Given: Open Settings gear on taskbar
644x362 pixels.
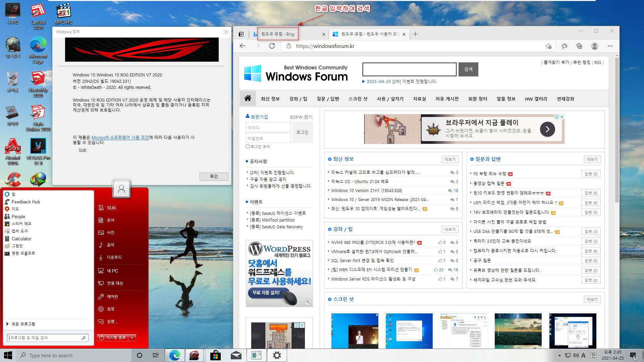Looking at the screenshot, I should 277,355.
